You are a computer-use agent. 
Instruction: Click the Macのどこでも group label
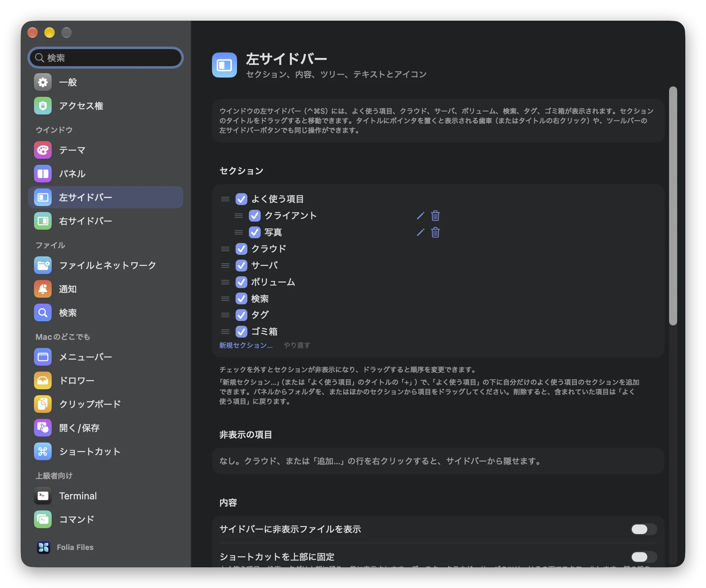pos(63,337)
